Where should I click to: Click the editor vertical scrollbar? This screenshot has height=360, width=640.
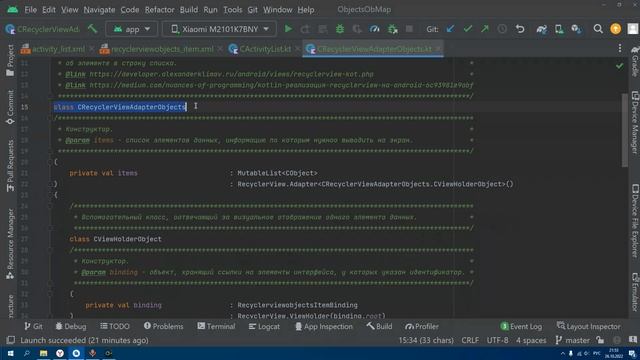coord(625,130)
